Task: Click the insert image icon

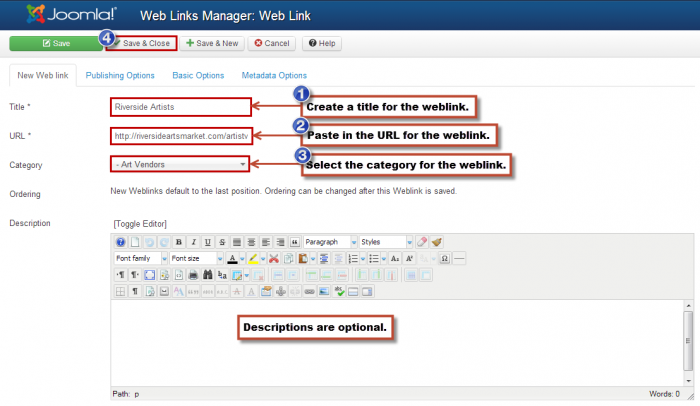Action: pos(324,292)
